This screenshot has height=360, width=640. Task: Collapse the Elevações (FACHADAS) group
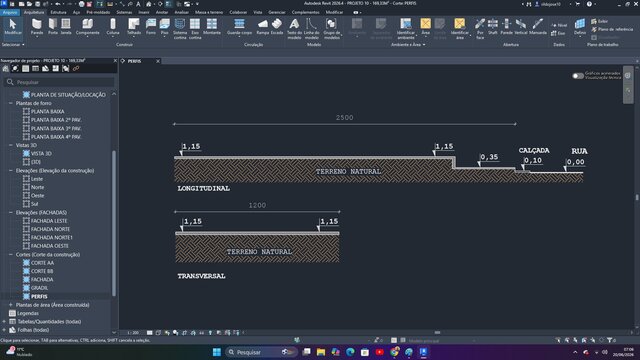click(x=11, y=213)
